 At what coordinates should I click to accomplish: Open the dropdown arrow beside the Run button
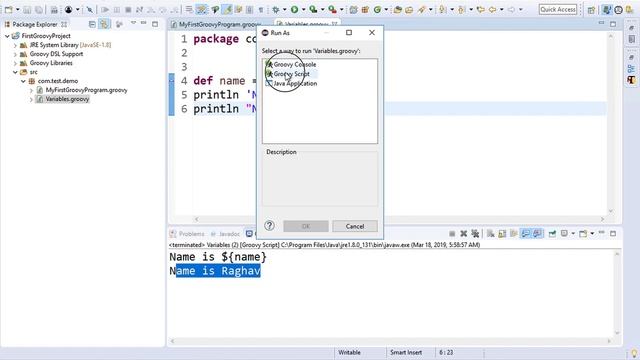(303, 9)
